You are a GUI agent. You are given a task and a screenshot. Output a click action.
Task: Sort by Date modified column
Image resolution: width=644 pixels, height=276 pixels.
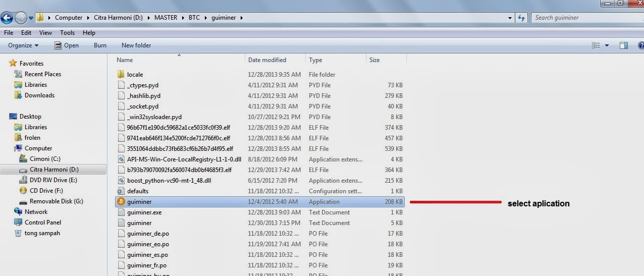coord(275,60)
